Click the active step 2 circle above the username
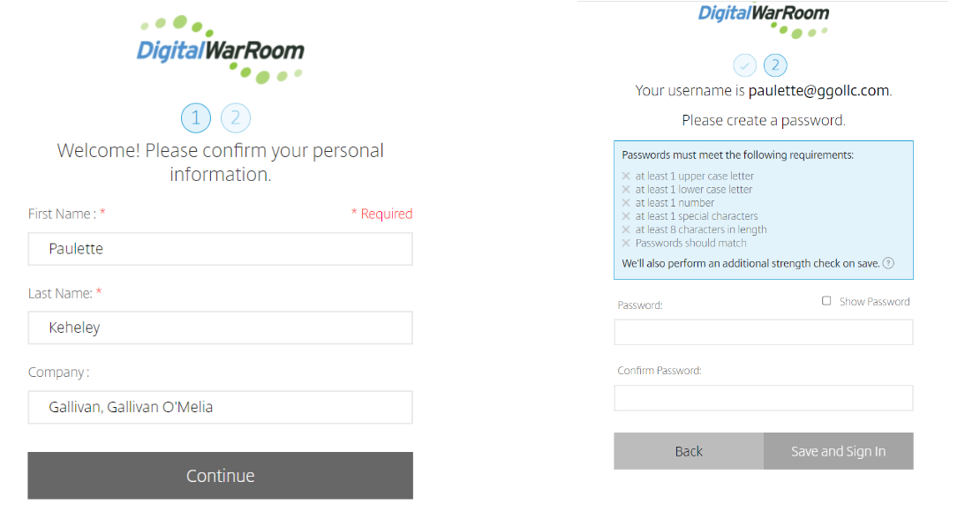The width and height of the screenshot is (980, 527). coord(776,65)
